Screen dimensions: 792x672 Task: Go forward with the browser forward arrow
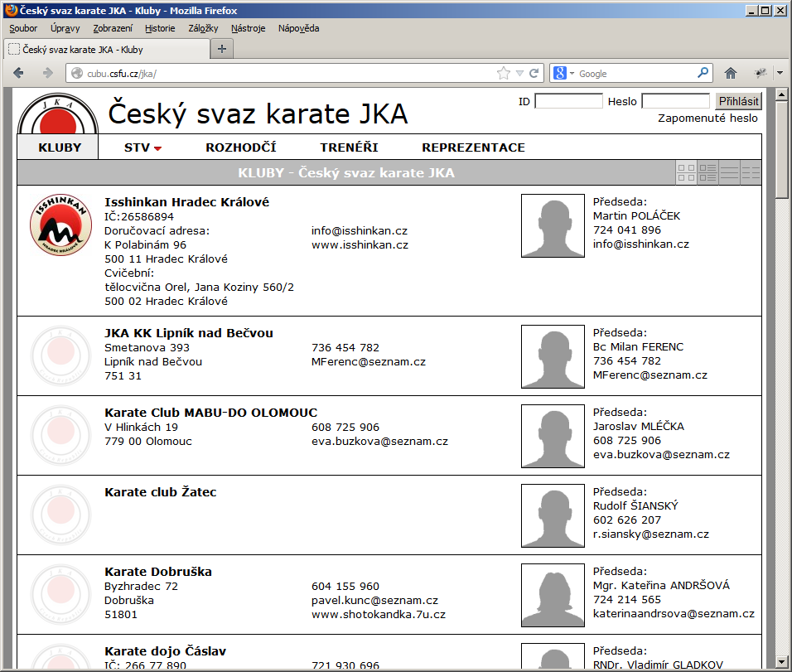click(x=47, y=73)
